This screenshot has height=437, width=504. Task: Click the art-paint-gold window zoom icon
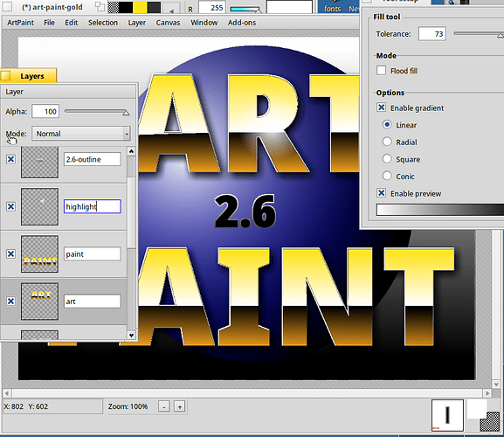coord(100,6)
